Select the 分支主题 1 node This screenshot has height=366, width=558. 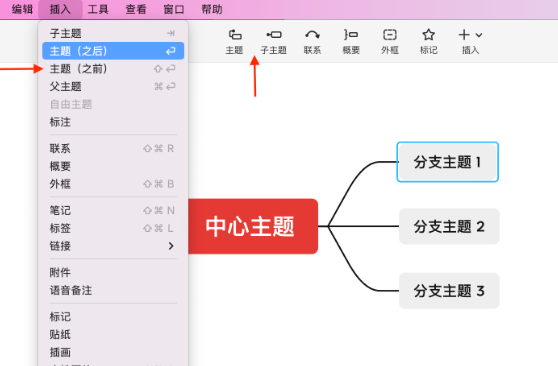pos(448,162)
